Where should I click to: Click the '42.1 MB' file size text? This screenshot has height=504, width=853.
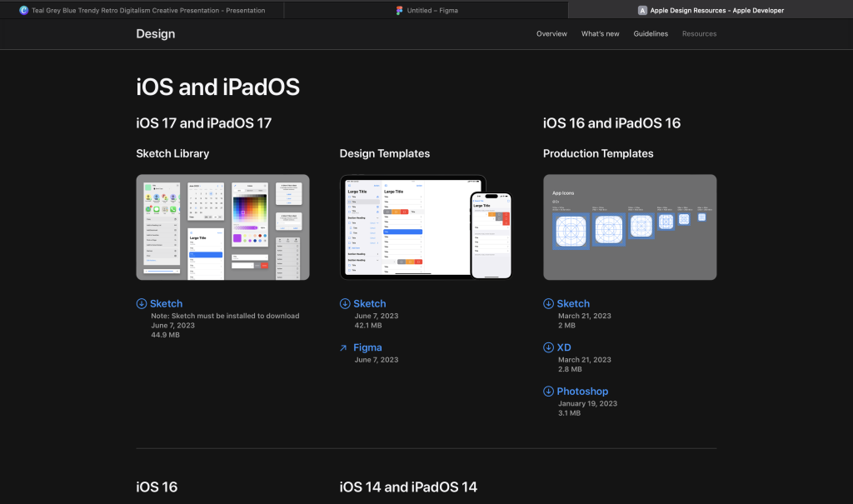point(368,326)
